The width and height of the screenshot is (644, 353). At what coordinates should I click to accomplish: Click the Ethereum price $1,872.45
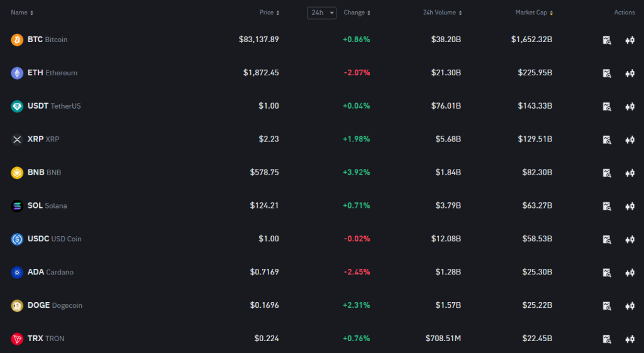click(x=261, y=73)
